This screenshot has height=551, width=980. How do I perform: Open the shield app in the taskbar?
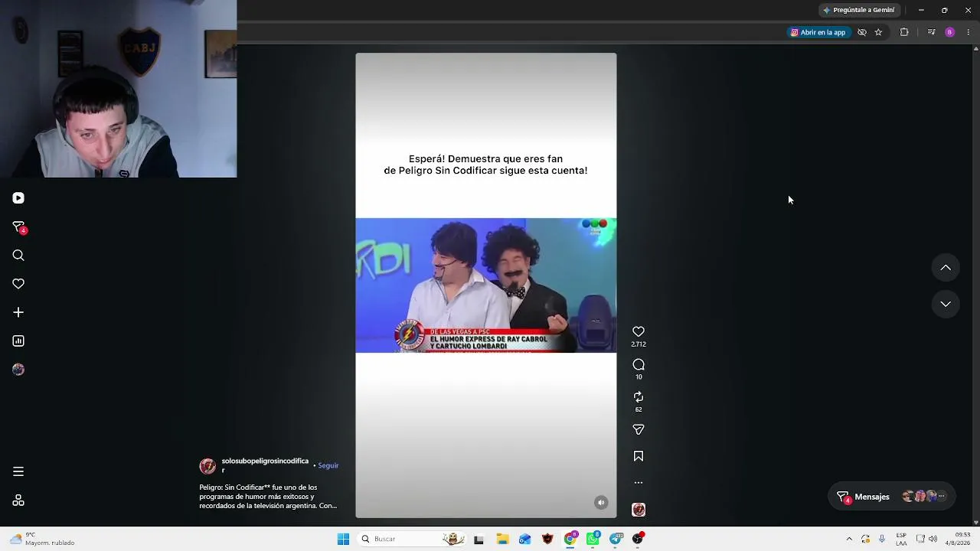547,539
